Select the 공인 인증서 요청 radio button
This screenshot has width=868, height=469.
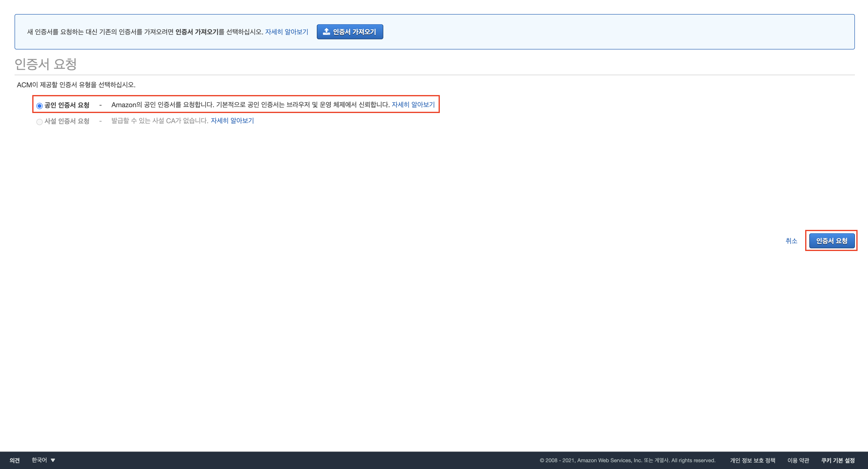pos(40,106)
